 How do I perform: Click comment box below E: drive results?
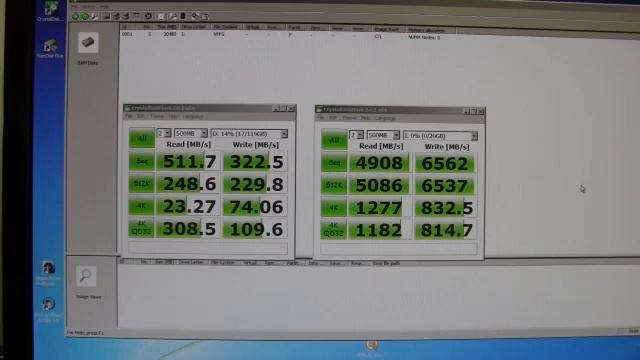click(x=399, y=249)
